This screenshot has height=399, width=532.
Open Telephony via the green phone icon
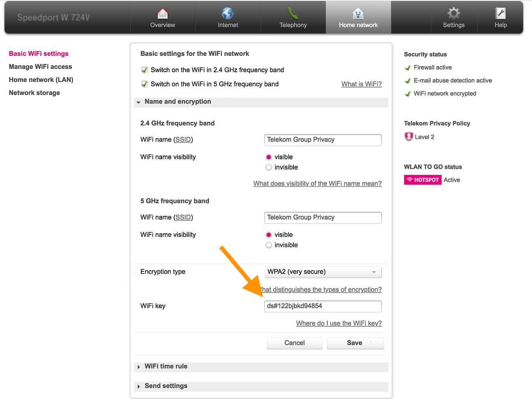pyautogui.click(x=293, y=14)
